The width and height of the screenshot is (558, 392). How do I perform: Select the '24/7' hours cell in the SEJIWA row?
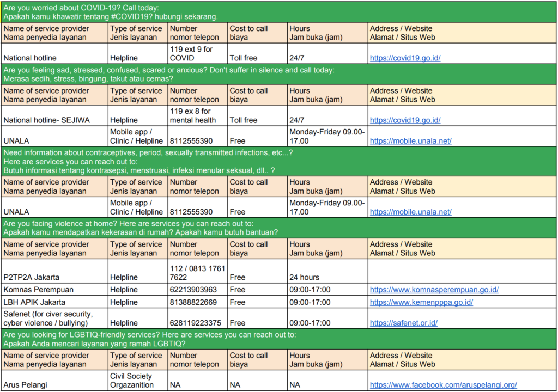point(327,115)
